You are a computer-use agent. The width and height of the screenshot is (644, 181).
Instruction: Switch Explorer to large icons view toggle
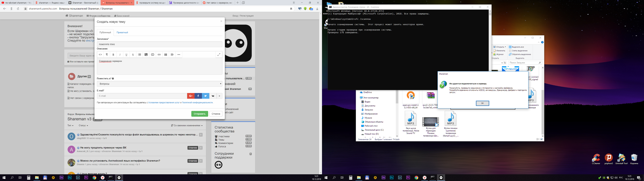click(542, 139)
